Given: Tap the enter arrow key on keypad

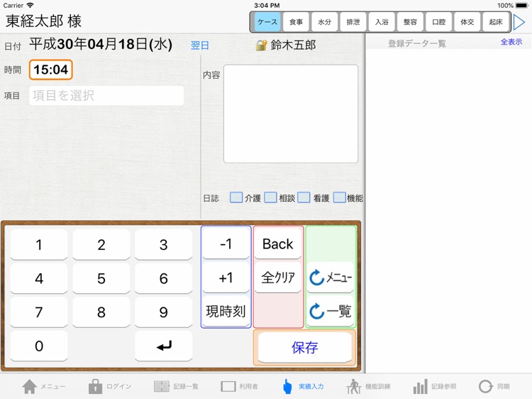Looking at the screenshot, I should (164, 346).
